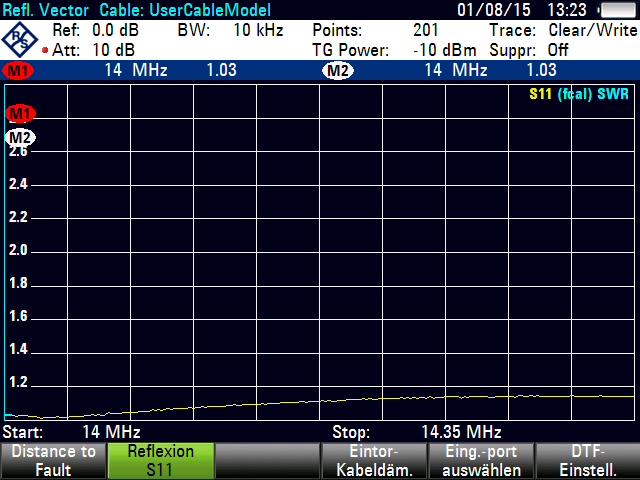Click the red M1 marker on the graph
This screenshot has height=480, width=640.
point(20,114)
